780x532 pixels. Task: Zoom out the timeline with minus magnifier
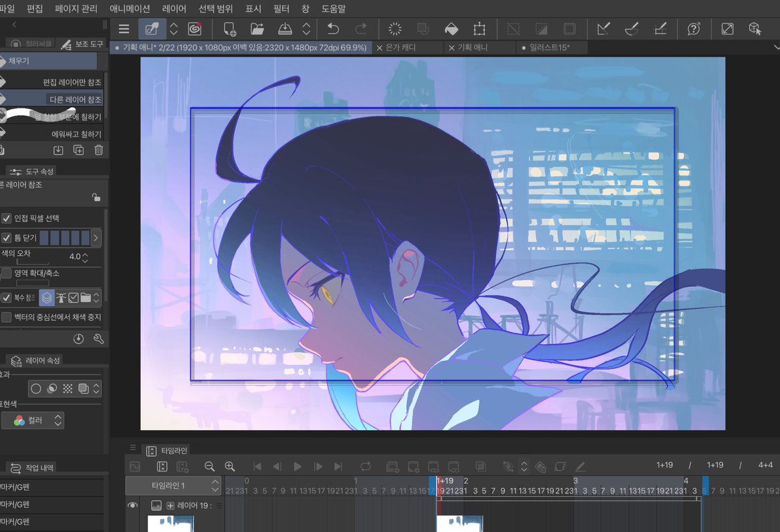[209, 466]
